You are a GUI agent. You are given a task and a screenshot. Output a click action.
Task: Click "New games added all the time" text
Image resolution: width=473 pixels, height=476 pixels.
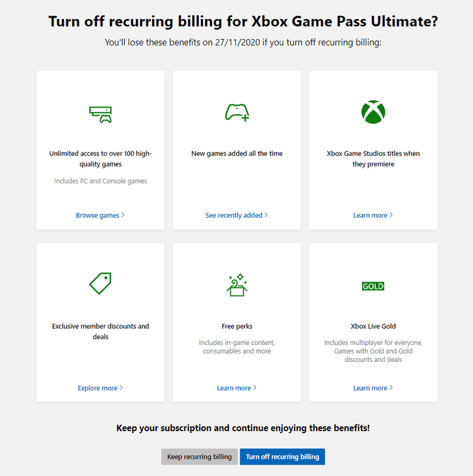(237, 154)
